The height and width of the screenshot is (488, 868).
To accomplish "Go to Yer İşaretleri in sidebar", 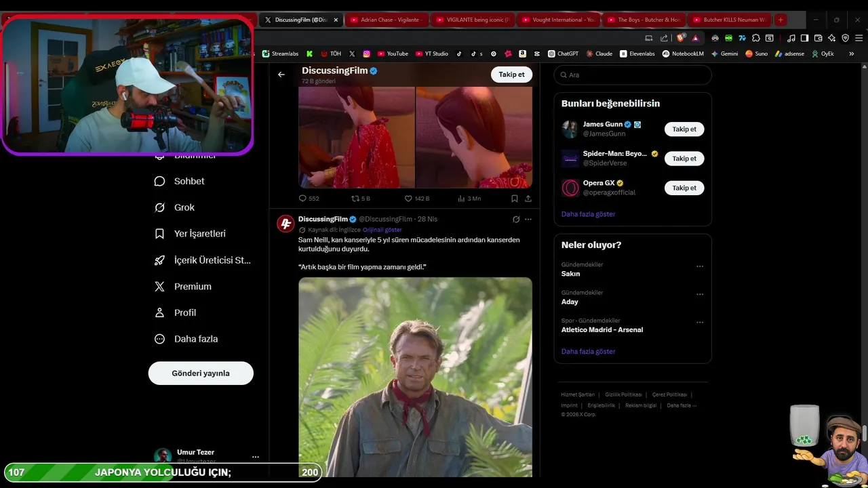I will pyautogui.click(x=190, y=233).
